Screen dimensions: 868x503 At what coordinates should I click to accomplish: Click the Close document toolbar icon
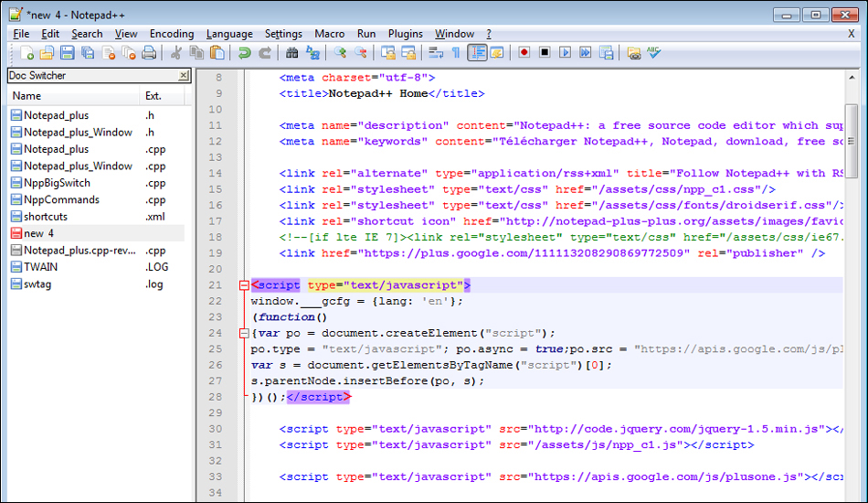click(109, 53)
